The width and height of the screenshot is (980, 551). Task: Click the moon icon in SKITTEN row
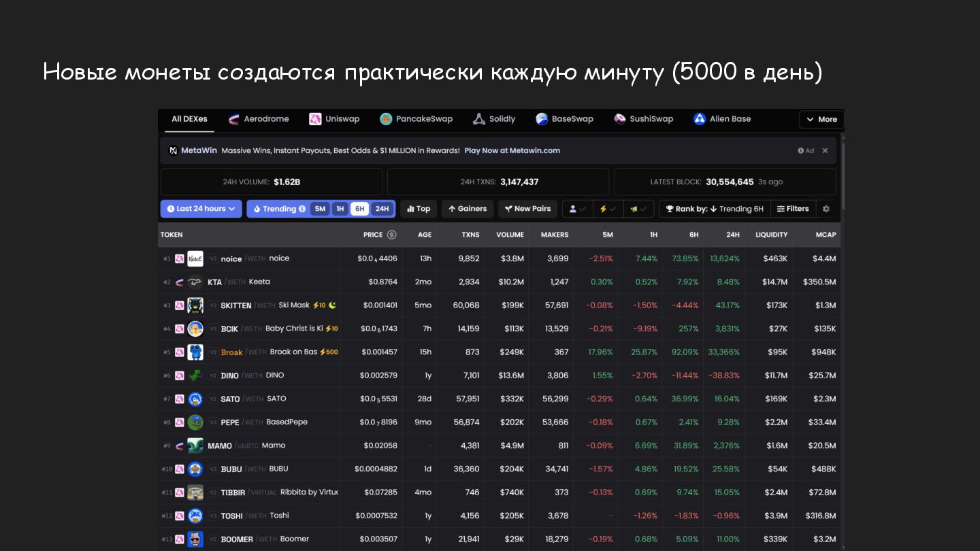point(332,305)
